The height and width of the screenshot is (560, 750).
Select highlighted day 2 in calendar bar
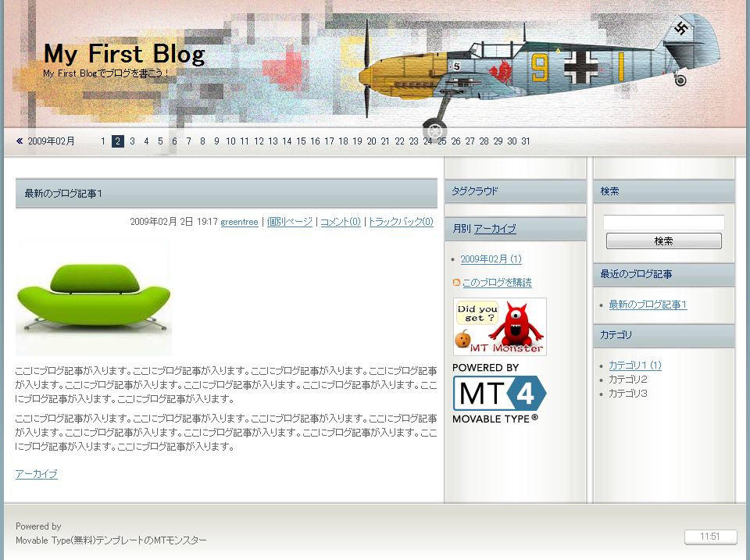[118, 141]
